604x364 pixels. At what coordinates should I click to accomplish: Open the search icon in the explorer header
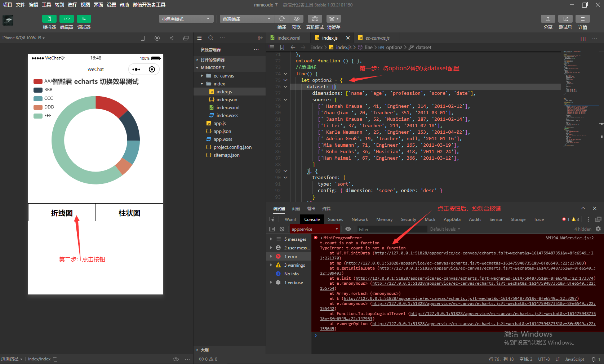click(211, 38)
